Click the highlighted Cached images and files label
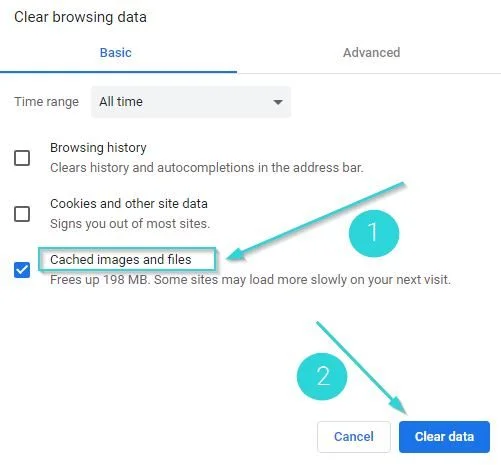The image size is (501, 465). pos(121,260)
